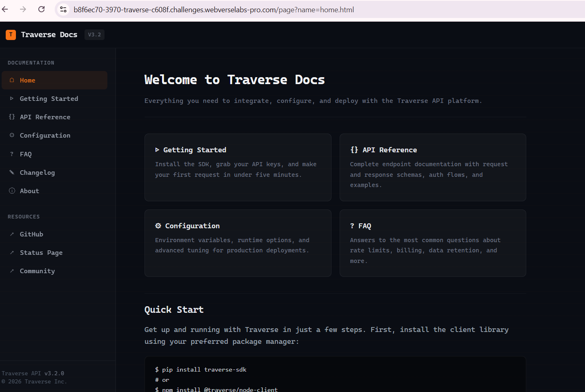Reload the page with the refresh icon
The width and height of the screenshot is (585, 392).
pos(41,9)
